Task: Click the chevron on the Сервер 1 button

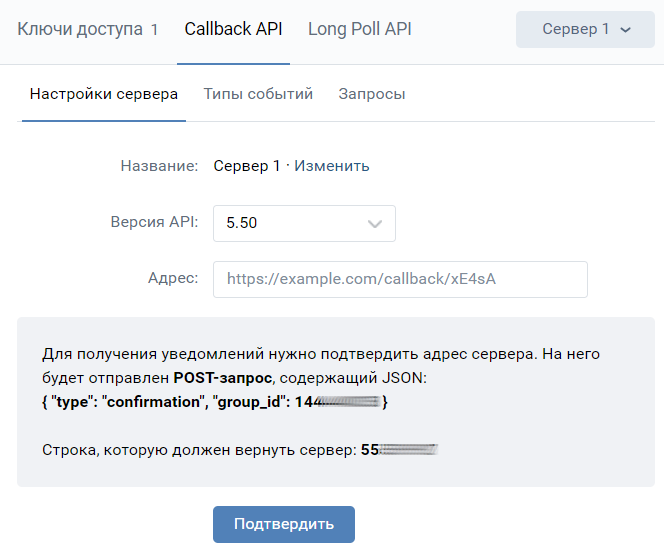Action: pyautogui.click(x=626, y=30)
